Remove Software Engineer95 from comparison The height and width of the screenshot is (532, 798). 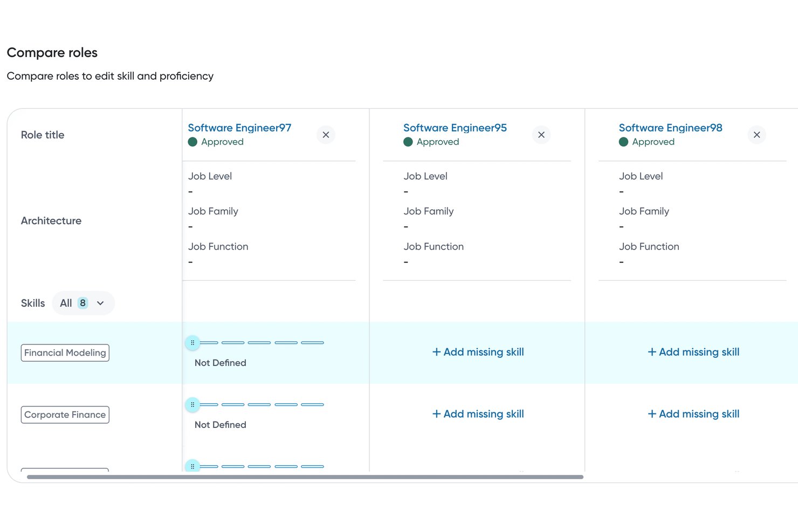(x=541, y=135)
